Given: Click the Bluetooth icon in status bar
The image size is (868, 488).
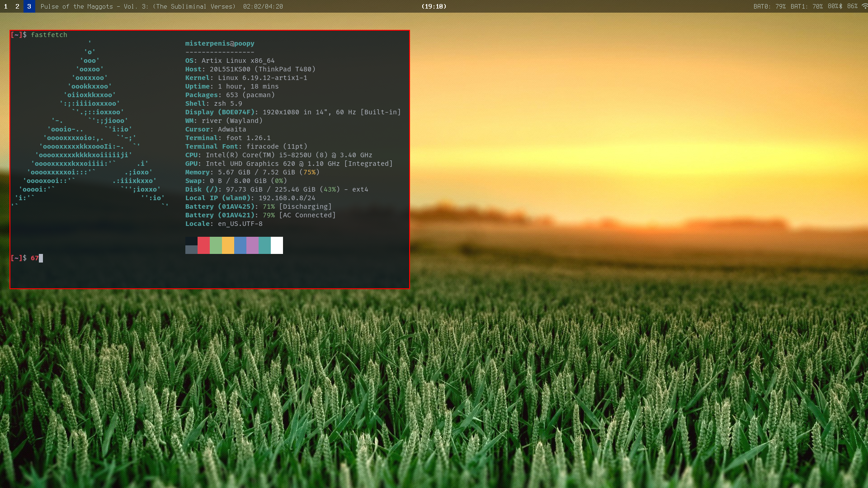Looking at the screenshot, I should click(841, 6).
